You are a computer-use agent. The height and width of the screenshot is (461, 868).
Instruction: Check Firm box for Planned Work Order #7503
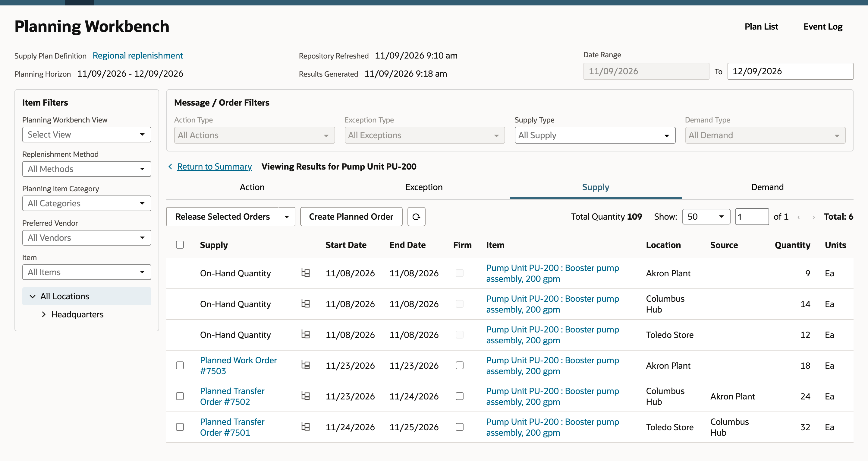tap(460, 366)
